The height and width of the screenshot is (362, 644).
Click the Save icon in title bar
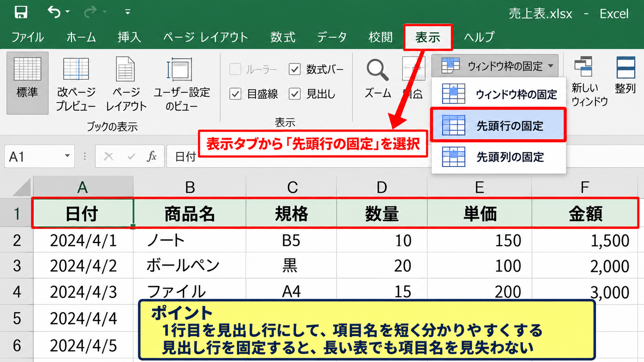click(x=21, y=12)
